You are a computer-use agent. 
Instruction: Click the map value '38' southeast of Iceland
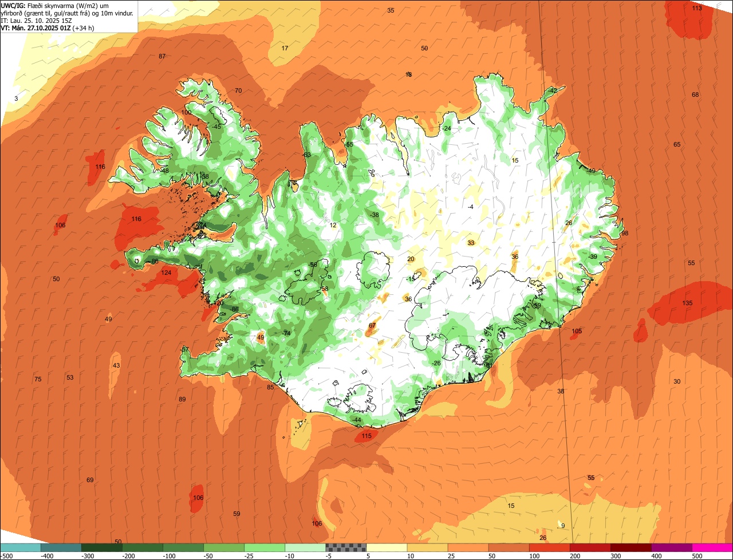click(x=561, y=391)
